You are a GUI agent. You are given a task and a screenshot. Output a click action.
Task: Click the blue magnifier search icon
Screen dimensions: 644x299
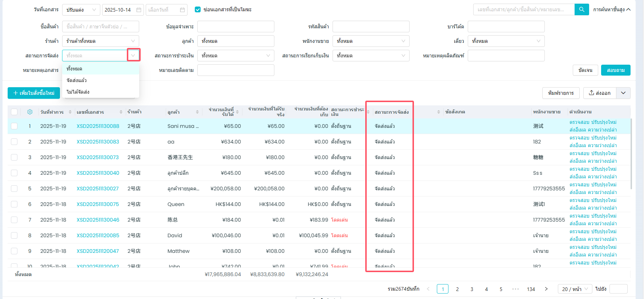pyautogui.click(x=581, y=10)
